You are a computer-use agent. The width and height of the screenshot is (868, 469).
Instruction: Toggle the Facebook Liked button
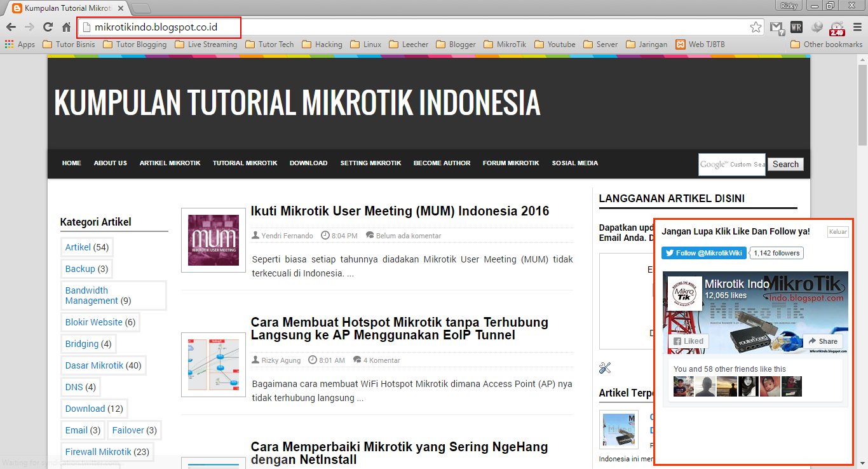pos(688,341)
